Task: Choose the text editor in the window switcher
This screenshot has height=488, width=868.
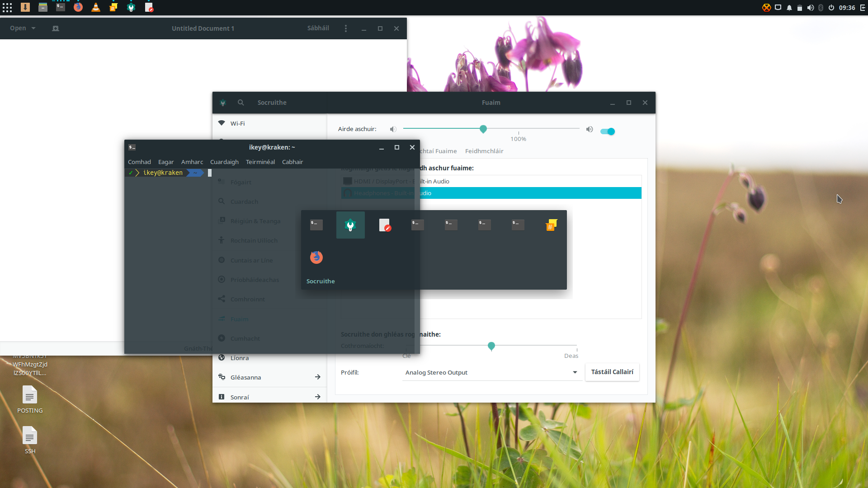Action: 385,225
